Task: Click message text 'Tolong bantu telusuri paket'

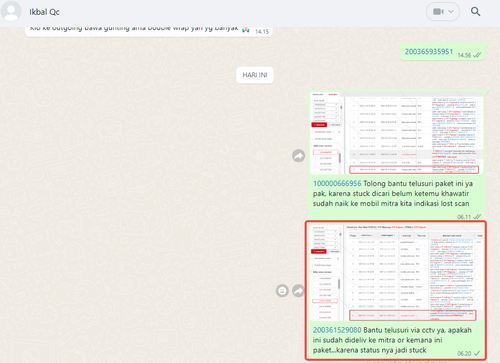Action: click(x=407, y=184)
